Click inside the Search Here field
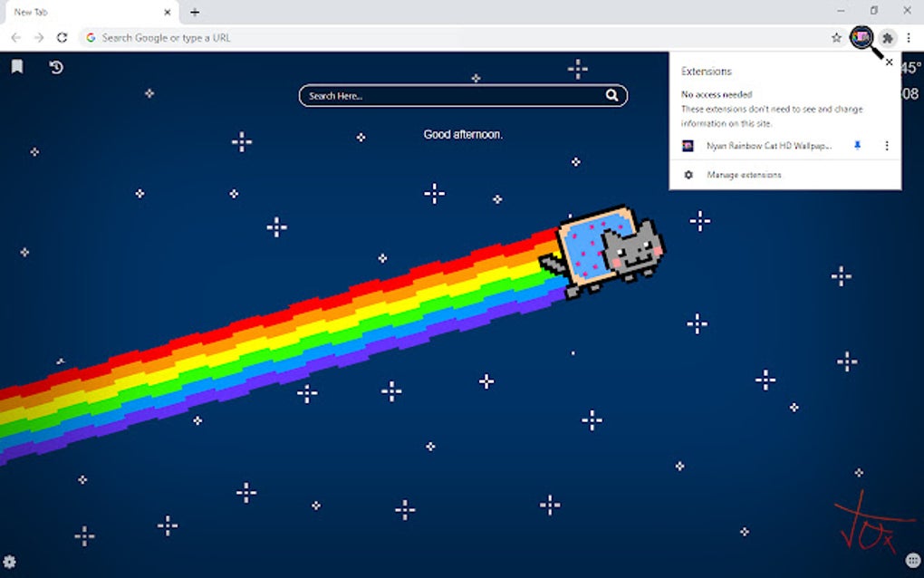This screenshot has width=924, height=578. pos(435,95)
